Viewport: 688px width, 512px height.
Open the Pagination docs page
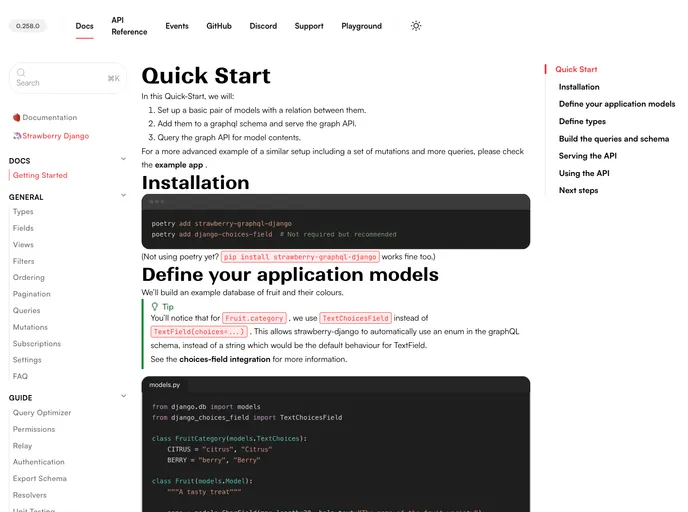tap(32, 294)
